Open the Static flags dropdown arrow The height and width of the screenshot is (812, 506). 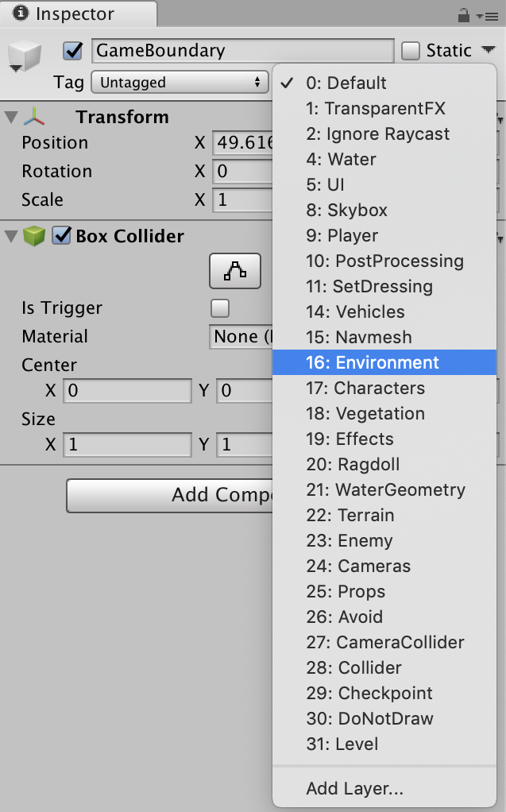(x=486, y=50)
